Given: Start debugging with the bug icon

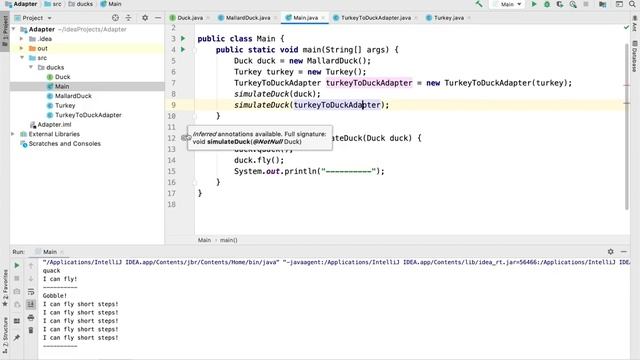Looking at the screenshot, I should click(x=547, y=4).
